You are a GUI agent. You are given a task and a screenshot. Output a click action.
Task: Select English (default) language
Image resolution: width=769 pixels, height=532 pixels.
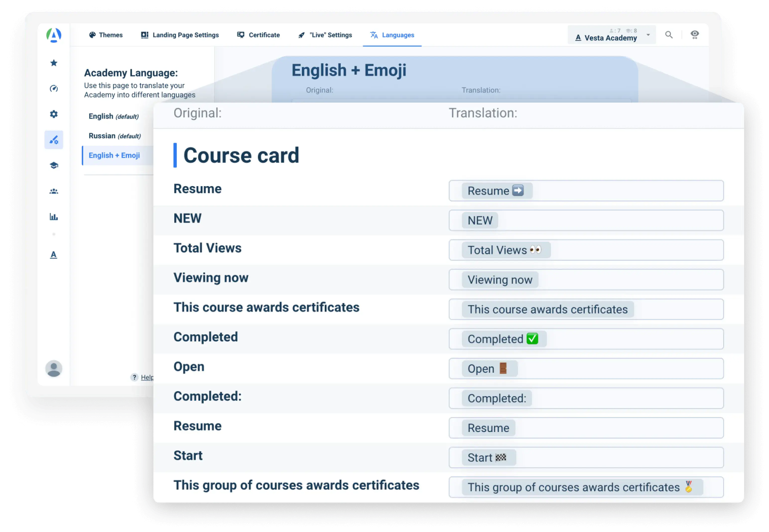tap(113, 116)
